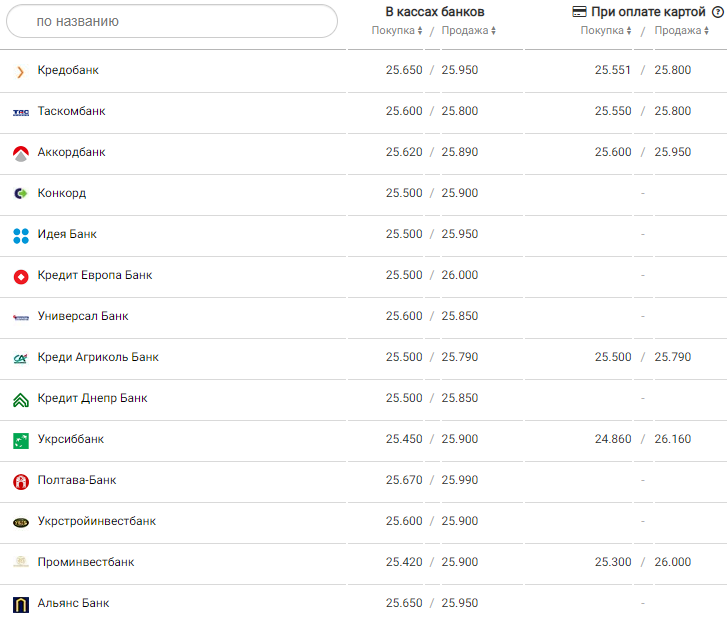Screen dimensions: 727x618
Task: Click the Аккордбанк red logo icon
Action: [21, 153]
